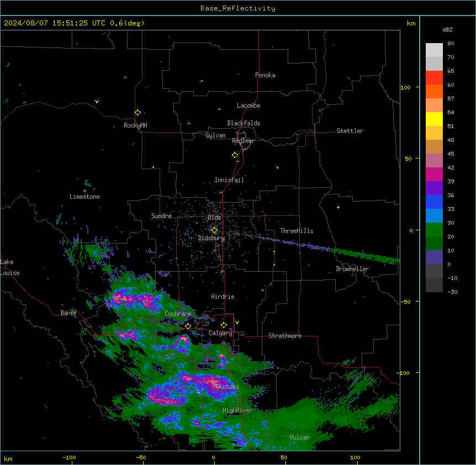Viewport: 476px width, 465px height.
Task: Click the Cochrane label
Action: [x=178, y=314]
